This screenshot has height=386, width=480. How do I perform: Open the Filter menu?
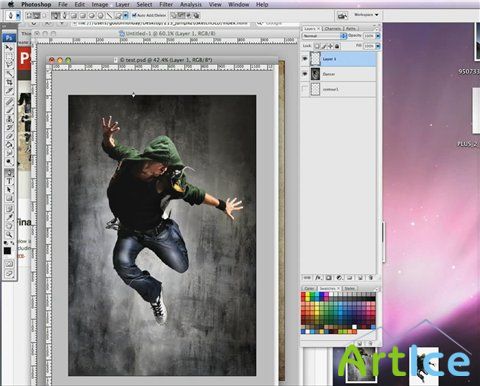(x=166, y=4)
